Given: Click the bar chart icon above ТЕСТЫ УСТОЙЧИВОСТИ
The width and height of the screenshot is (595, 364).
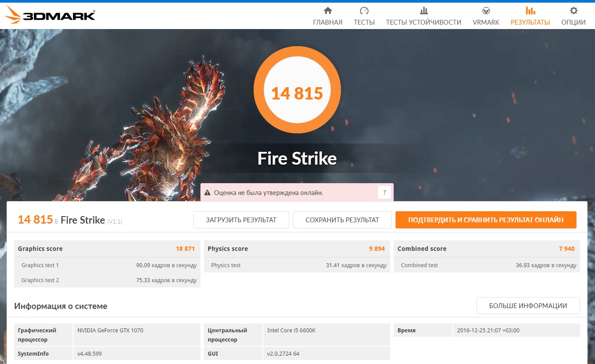Looking at the screenshot, I should pos(424,11).
